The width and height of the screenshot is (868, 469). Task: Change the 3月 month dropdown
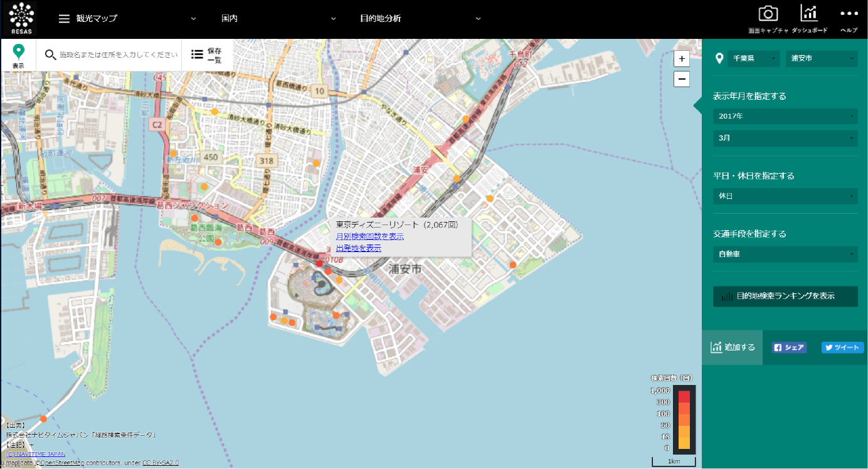click(785, 138)
